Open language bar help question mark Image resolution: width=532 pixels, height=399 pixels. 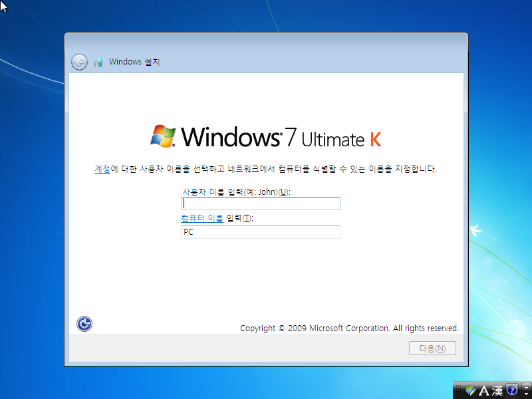[512, 390]
